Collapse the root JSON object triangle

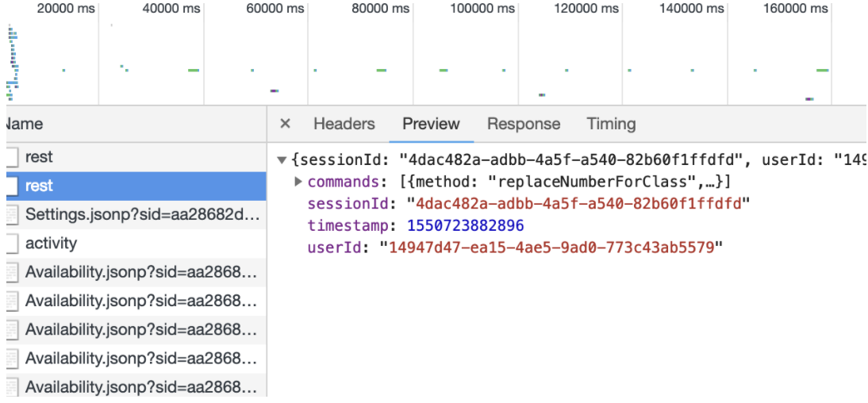282,160
